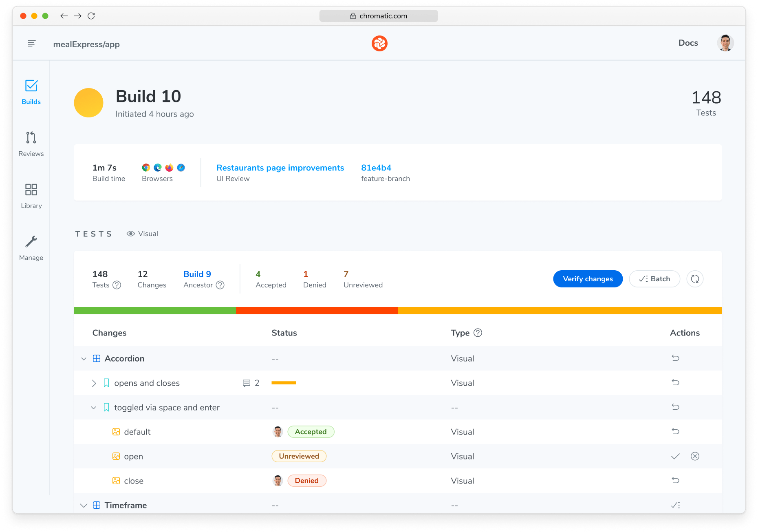The height and width of the screenshot is (532, 758).
Task: Click the browser back arrow
Action: pyautogui.click(x=64, y=16)
